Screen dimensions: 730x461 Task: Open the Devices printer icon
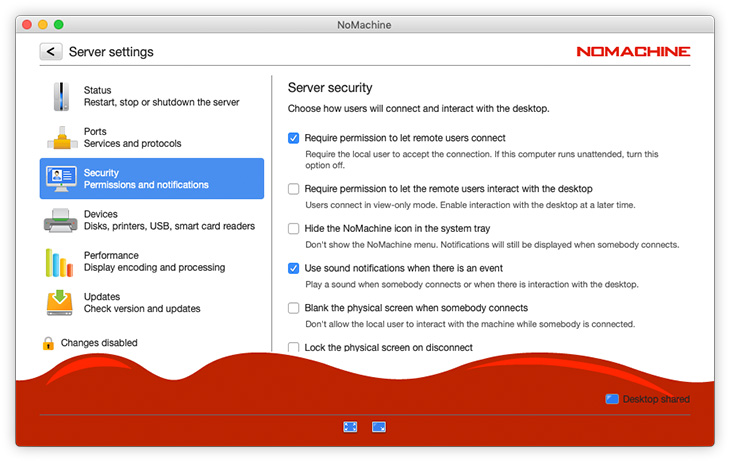click(x=62, y=221)
